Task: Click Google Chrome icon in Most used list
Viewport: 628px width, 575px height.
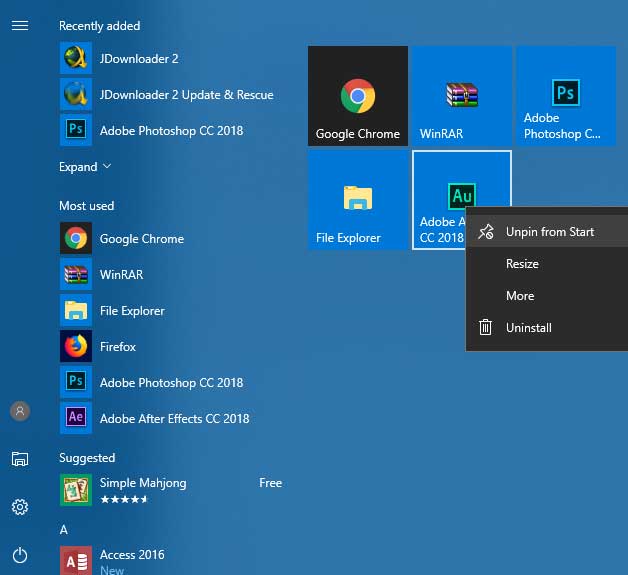Action: point(76,238)
